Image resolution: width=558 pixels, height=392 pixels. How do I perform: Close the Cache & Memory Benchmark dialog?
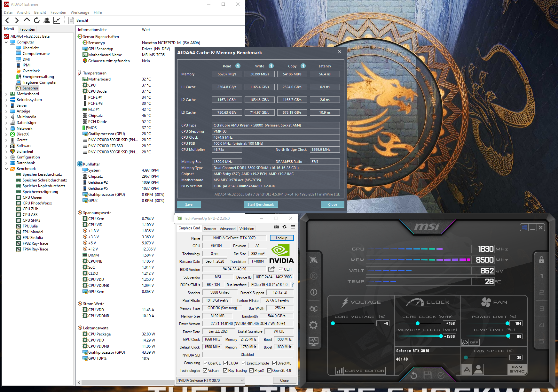(333, 204)
